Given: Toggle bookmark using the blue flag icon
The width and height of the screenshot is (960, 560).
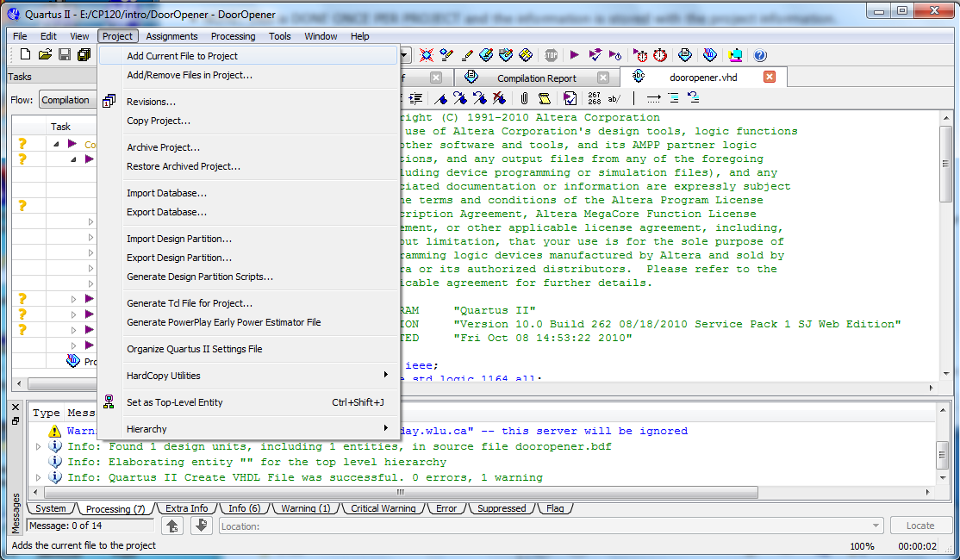Looking at the screenshot, I should (441, 98).
